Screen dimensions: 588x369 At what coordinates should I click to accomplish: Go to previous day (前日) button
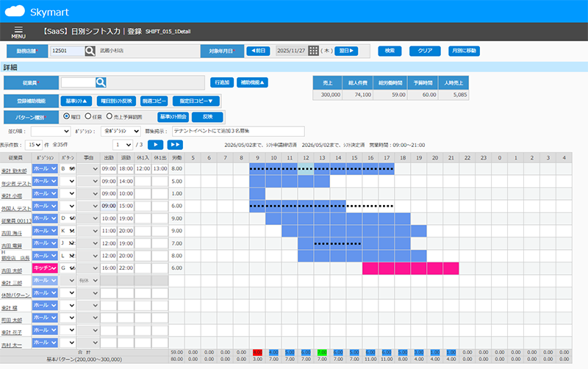point(258,51)
